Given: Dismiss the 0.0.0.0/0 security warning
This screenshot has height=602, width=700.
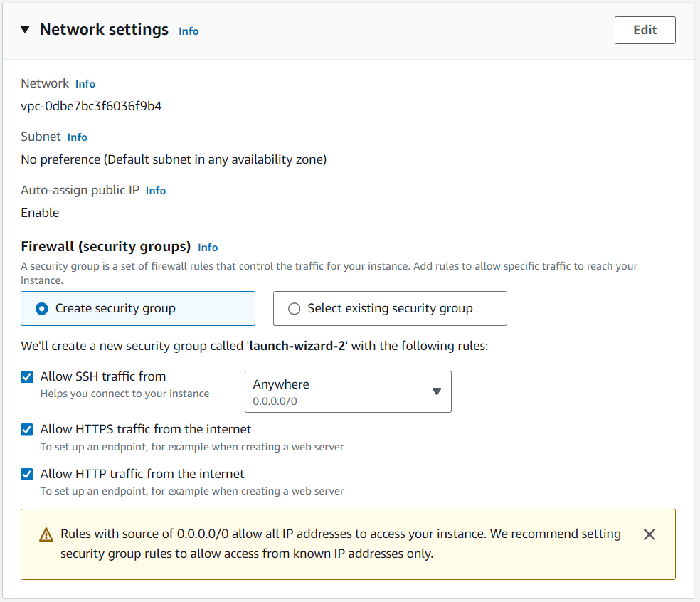Looking at the screenshot, I should 649,534.
